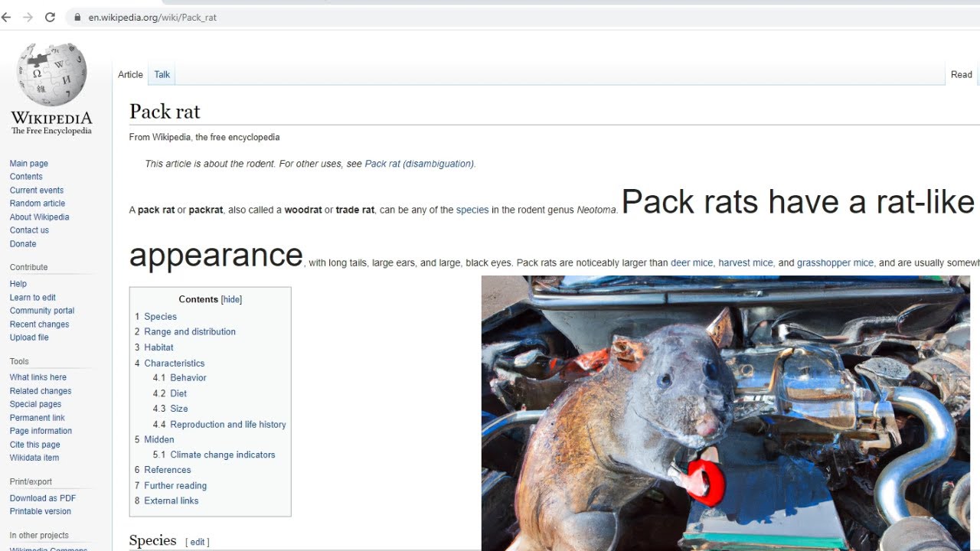980x551 pixels.
Task: Click the Pack rat page heading
Action: click(x=165, y=112)
